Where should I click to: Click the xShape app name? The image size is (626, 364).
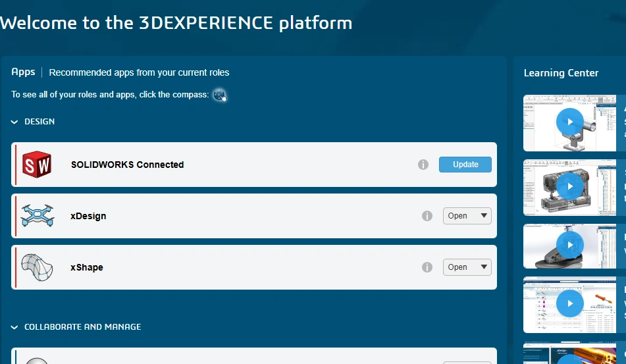pos(87,267)
